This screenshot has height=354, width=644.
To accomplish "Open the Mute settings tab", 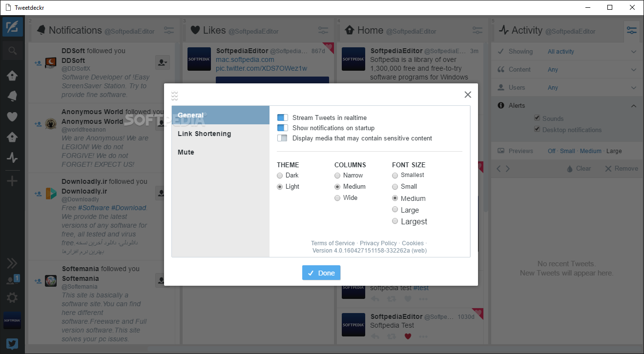I will coord(221,152).
